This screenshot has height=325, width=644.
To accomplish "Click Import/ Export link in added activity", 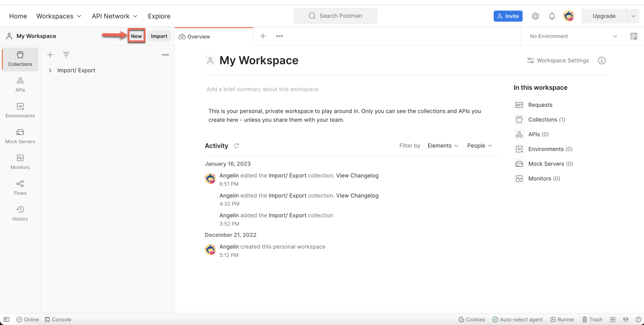I will (287, 215).
